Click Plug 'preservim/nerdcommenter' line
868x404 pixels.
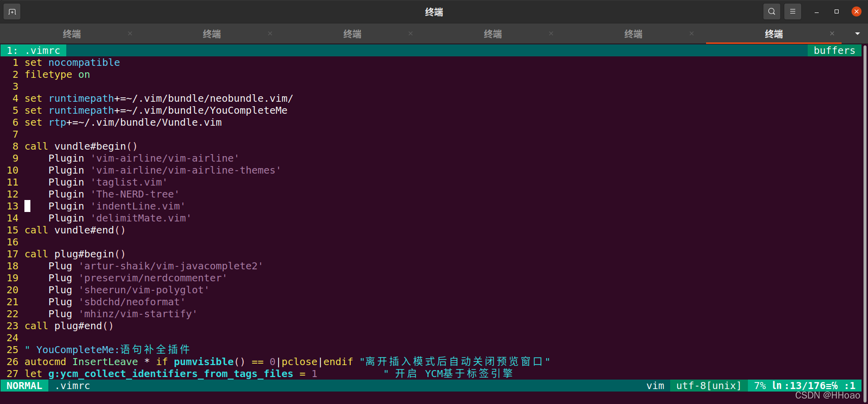[138, 278]
